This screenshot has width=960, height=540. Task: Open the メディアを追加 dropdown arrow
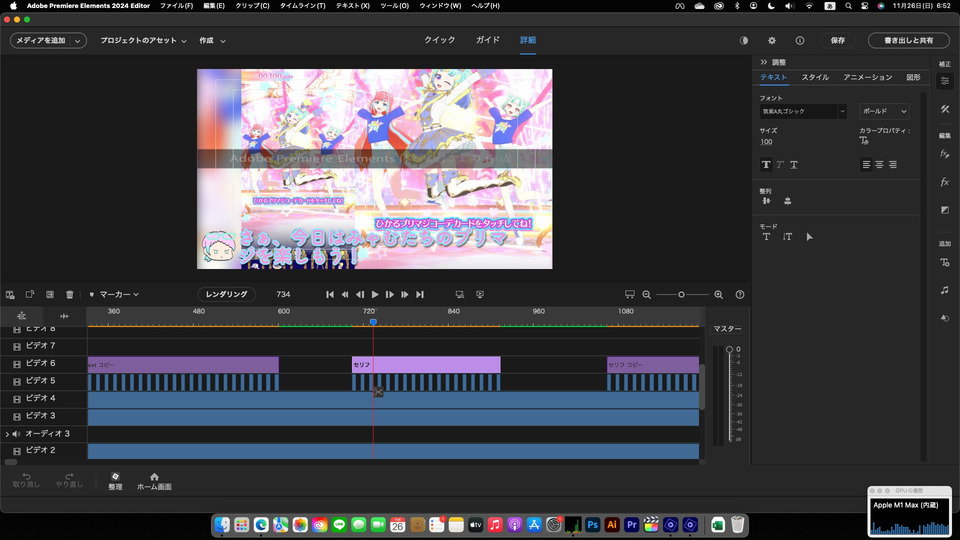(x=77, y=41)
